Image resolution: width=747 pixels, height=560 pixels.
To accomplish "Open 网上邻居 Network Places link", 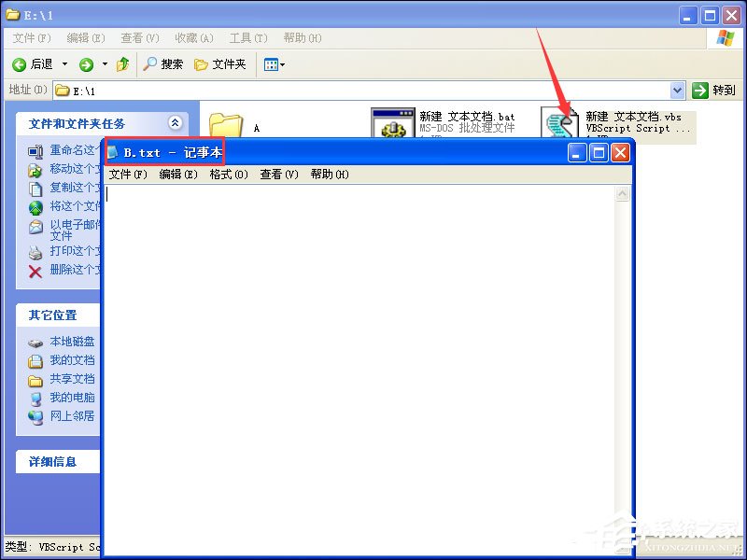I will pos(73,415).
